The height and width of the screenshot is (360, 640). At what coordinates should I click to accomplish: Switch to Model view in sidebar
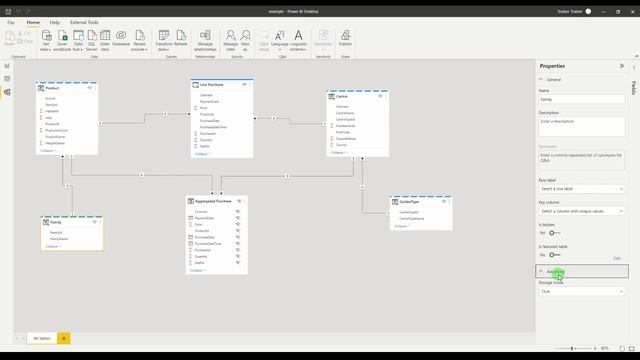[x=7, y=92]
